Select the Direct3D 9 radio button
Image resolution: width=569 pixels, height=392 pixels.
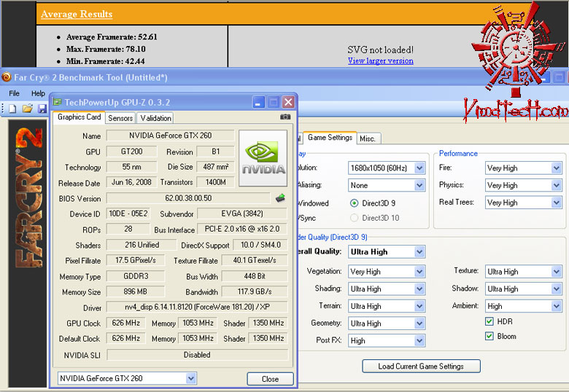(355, 203)
